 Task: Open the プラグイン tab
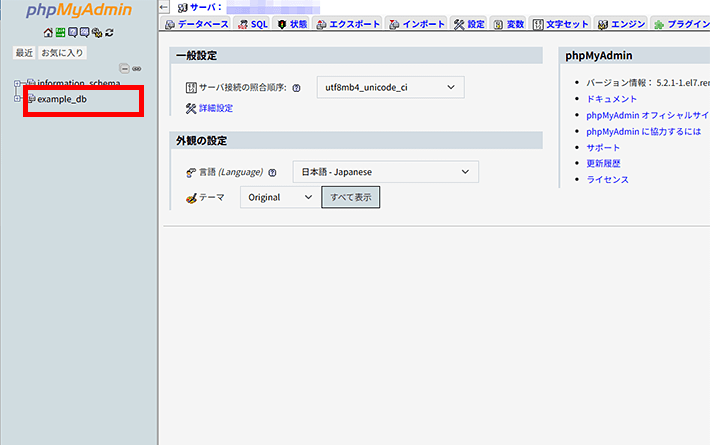click(x=681, y=24)
